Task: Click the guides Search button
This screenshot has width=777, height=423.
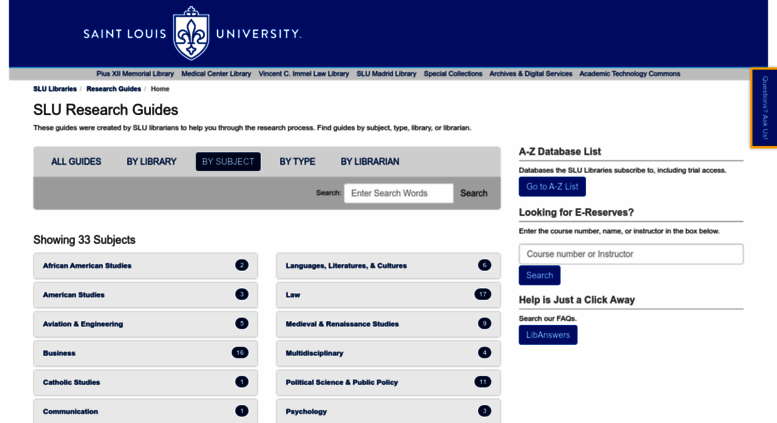Action: tap(474, 193)
